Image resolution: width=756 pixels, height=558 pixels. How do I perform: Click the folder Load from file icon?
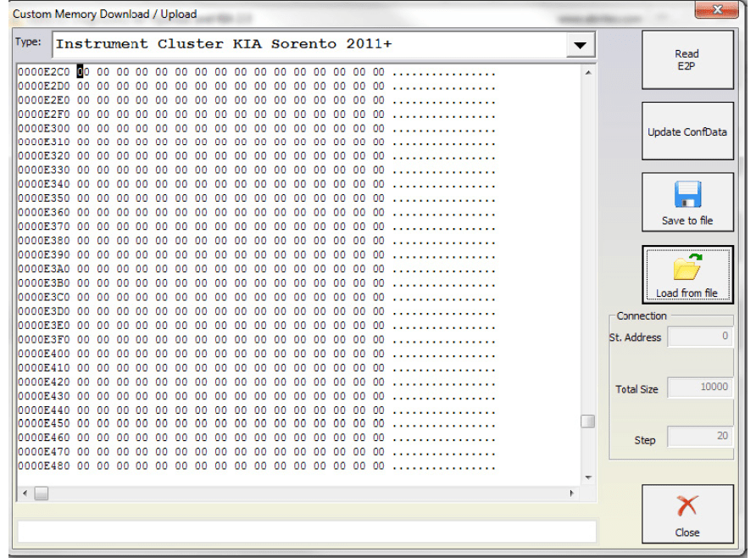click(x=687, y=267)
